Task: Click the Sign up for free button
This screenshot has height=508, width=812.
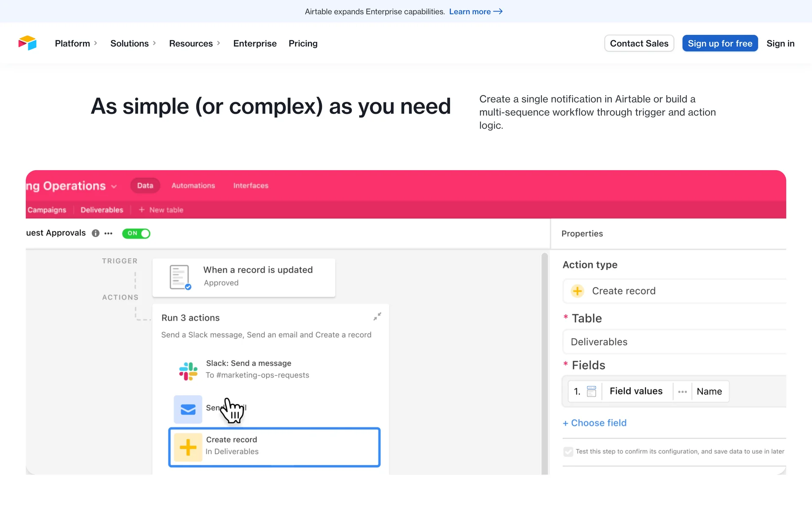Action: point(720,43)
